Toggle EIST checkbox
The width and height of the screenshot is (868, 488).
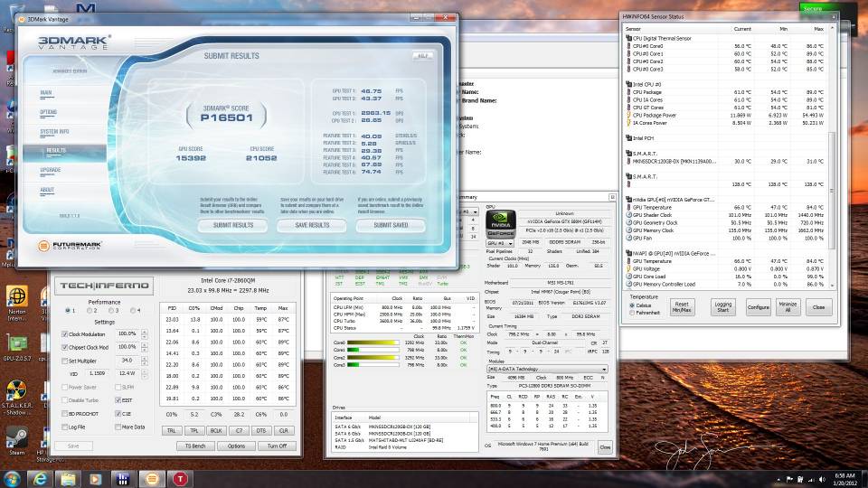tap(118, 400)
